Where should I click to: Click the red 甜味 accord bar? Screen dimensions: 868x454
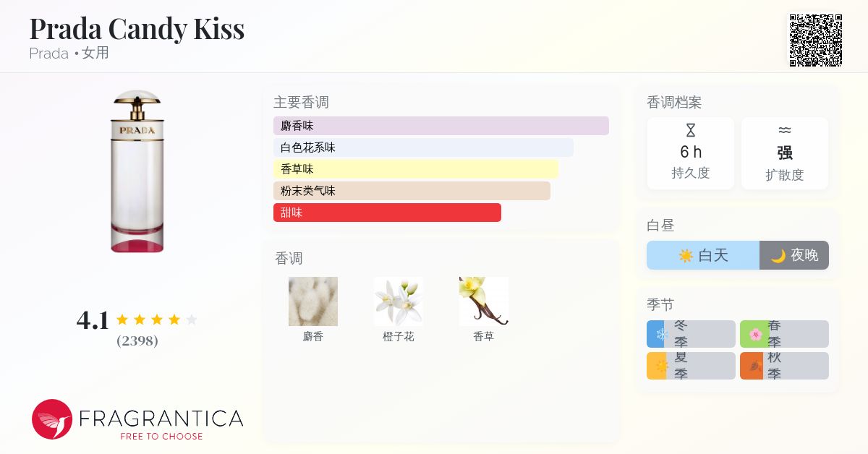click(387, 213)
